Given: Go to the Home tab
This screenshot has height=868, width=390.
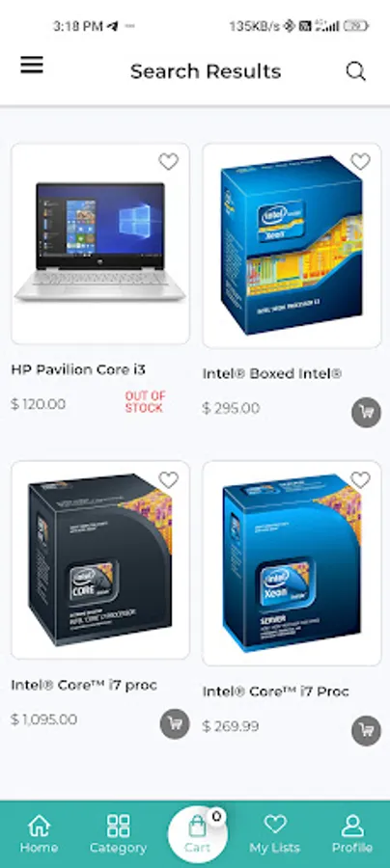Looking at the screenshot, I should (39, 833).
